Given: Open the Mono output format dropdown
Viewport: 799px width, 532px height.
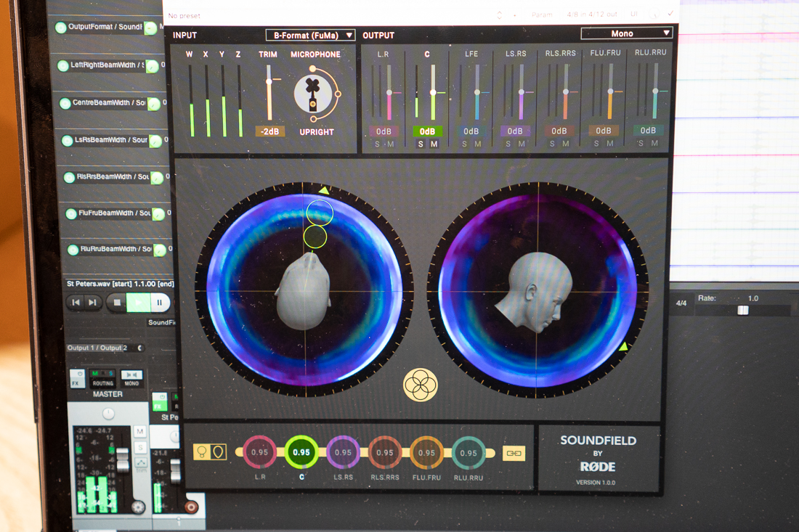Looking at the screenshot, I should coord(625,33).
